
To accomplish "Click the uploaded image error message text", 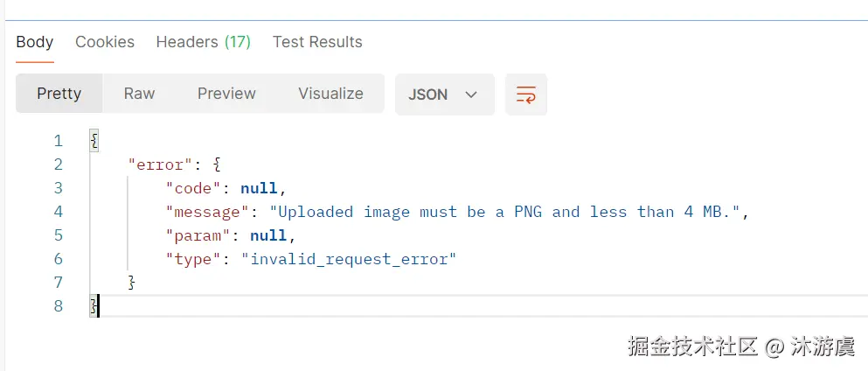I will tap(508, 212).
